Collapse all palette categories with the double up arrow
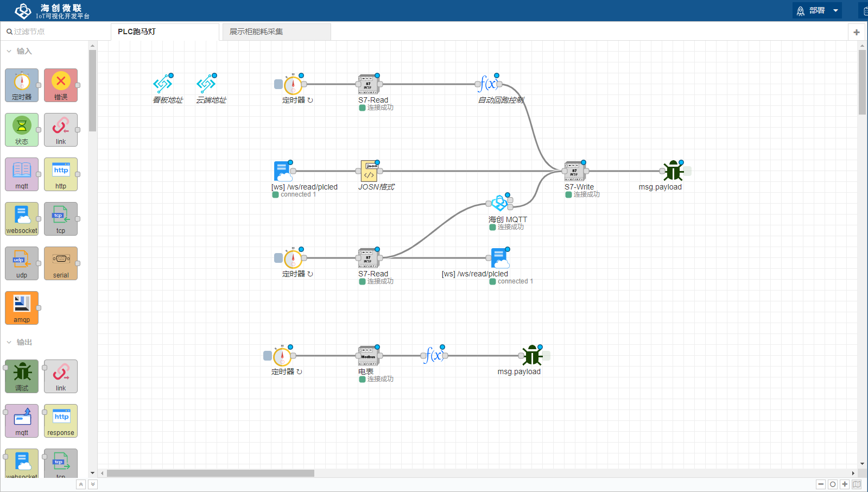This screenshot has width=868, height=492. 81,484
